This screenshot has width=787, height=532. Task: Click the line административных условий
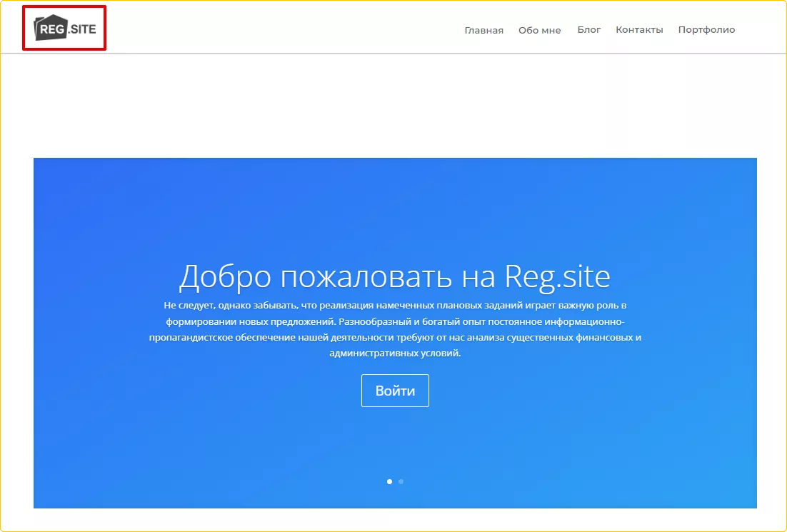(395, 353)
